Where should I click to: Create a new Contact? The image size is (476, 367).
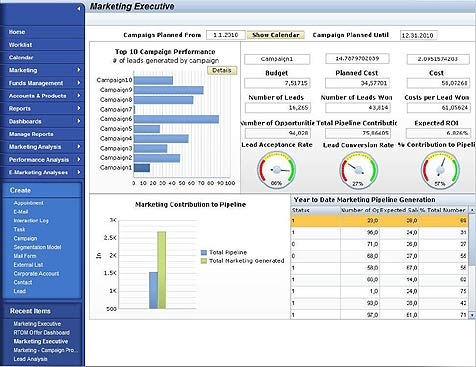(23, 282)
